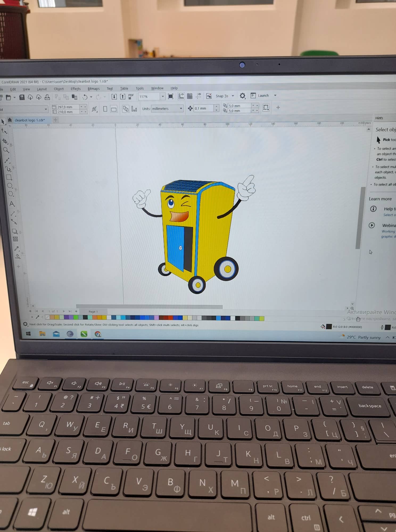This screenshot has height=532, width=396.
Task: Open the Effects menu
Action: [x=76, y=89]
